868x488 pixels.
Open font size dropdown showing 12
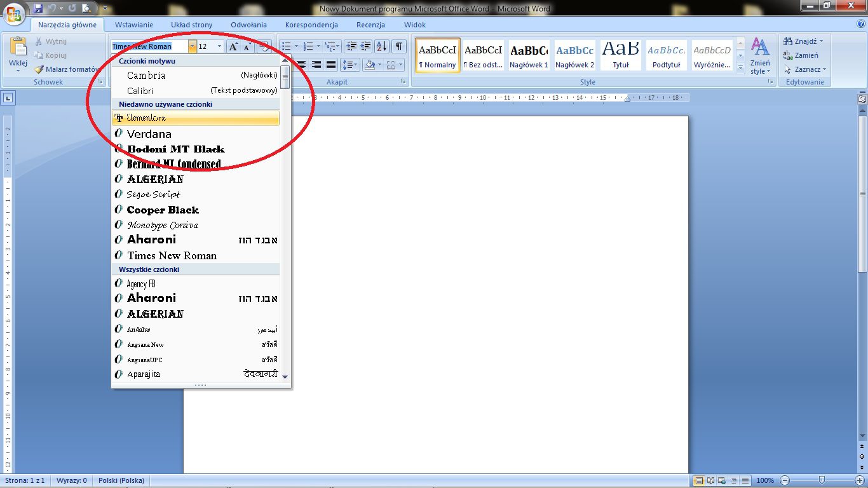(x=220, y=46)
